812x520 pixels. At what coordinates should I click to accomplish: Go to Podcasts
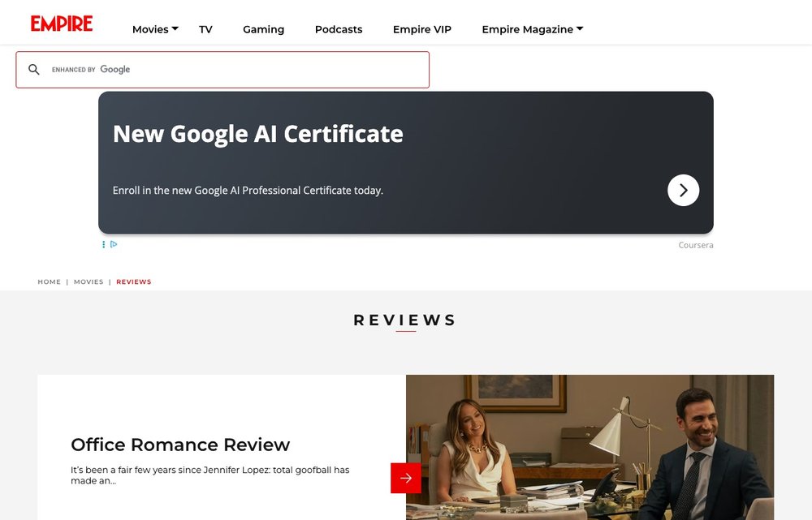tap(339, 29)
